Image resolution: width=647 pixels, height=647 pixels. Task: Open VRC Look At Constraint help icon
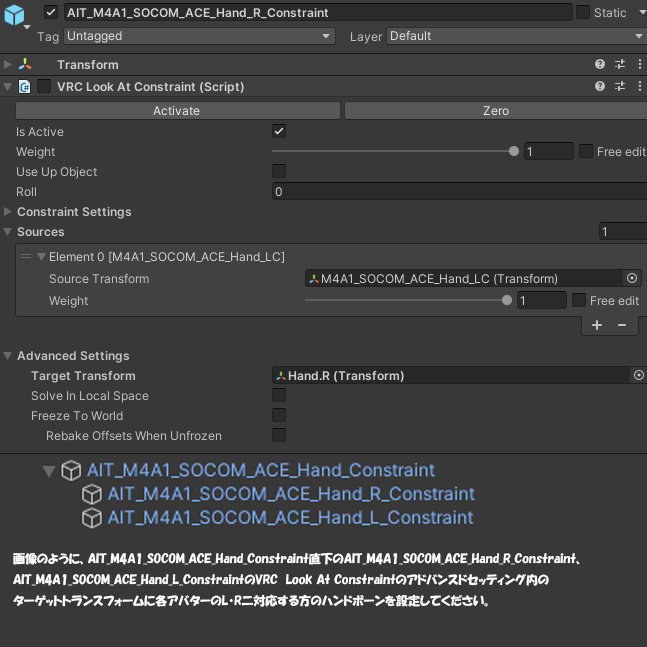click(600, 86)
